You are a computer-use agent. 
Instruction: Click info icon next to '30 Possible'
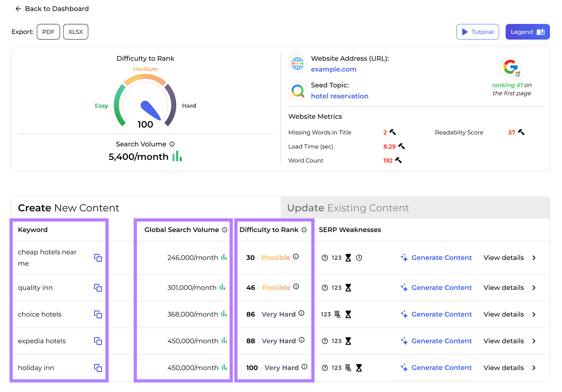click(x=296, y=257)
